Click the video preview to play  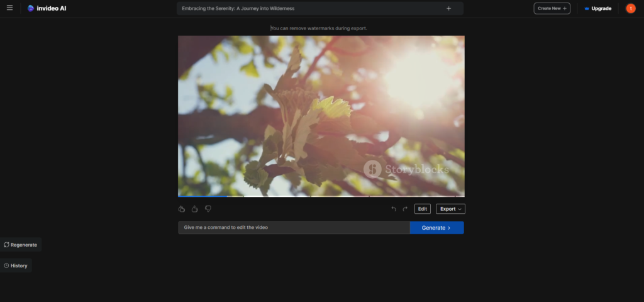(x=321, y=115)
